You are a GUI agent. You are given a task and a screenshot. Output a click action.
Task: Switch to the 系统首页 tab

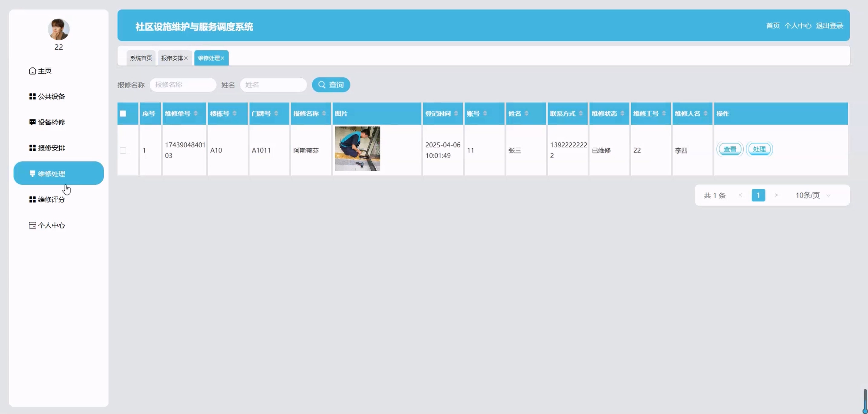pos(141,58)
